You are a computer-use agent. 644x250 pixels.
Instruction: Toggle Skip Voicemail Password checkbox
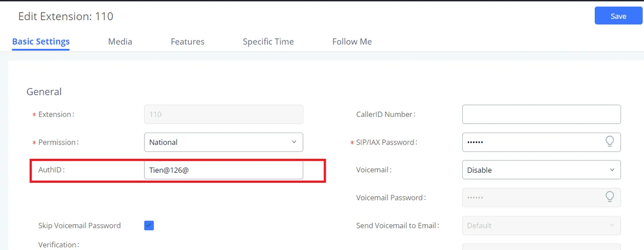149,225
